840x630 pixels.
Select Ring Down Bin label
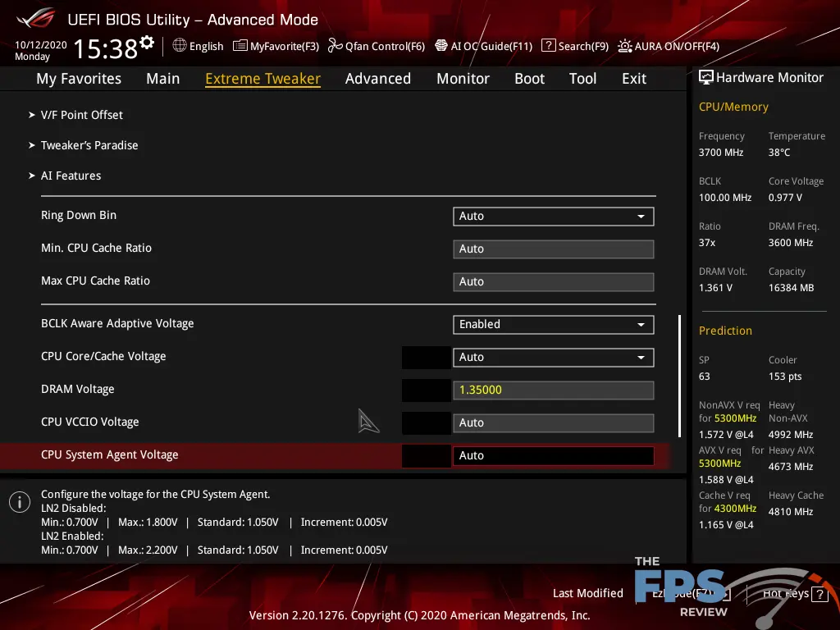pos(79,215)
